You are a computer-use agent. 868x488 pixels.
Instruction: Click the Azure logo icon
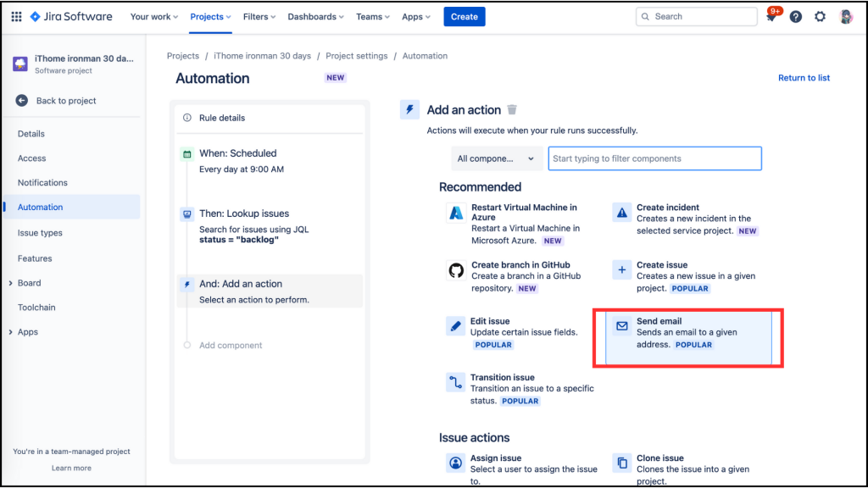point(455,213)
